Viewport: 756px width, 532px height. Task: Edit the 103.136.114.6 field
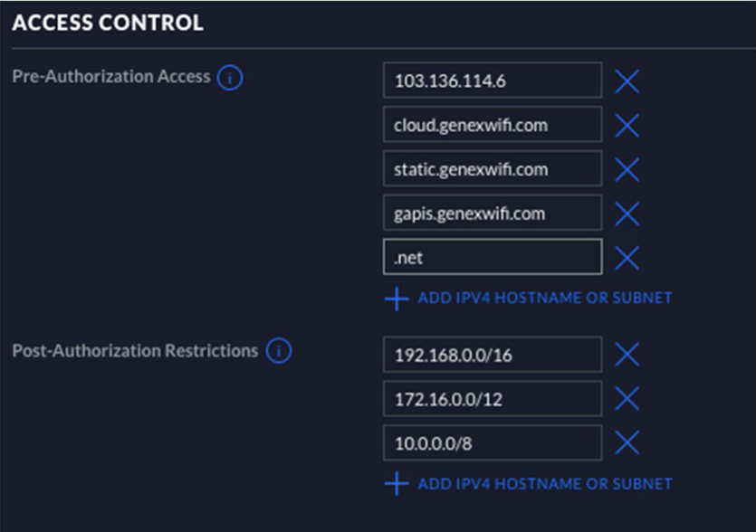click(493, 80)
